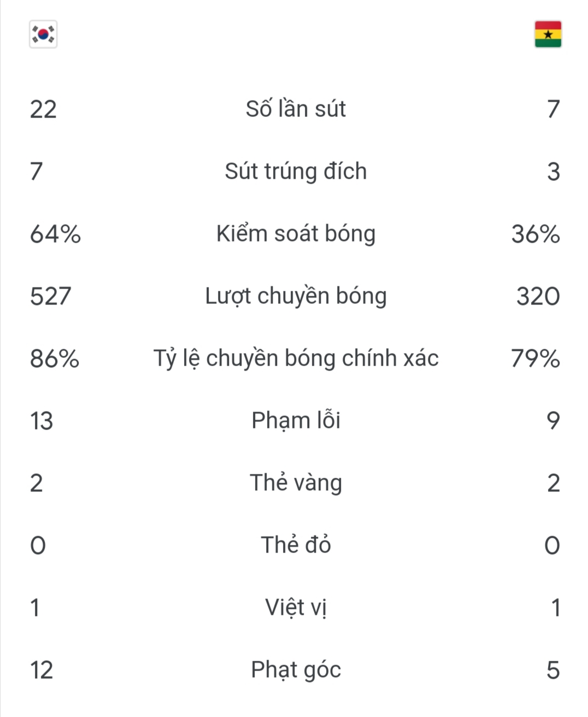Screen dimensions: 588x717
Task: Select South Korea's 64% possession value
Action: click(x=55, y=233)
